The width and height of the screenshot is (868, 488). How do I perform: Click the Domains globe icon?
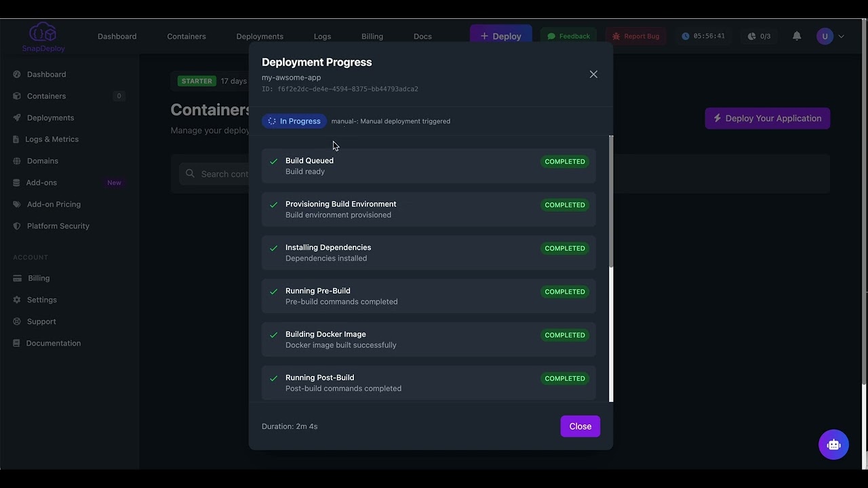click(17, 161)
